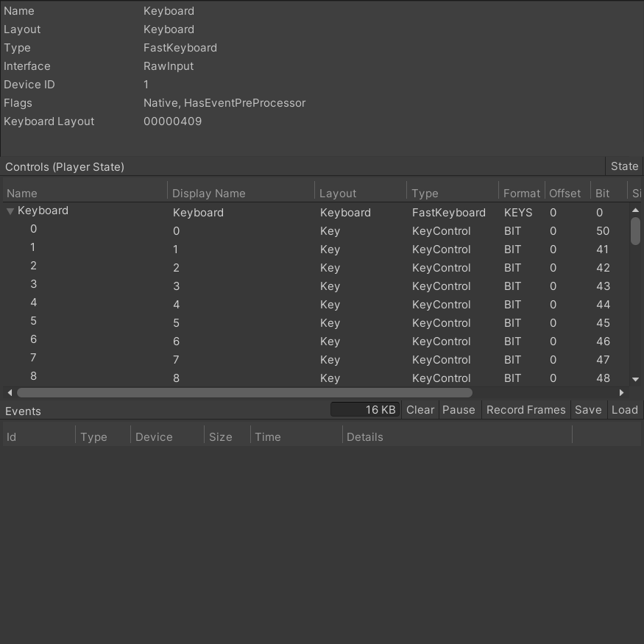This screenshot has height=644, width=644.
Task: Click the horizontal scrollbar thumb in controls list
Action: tap(244, 392)
